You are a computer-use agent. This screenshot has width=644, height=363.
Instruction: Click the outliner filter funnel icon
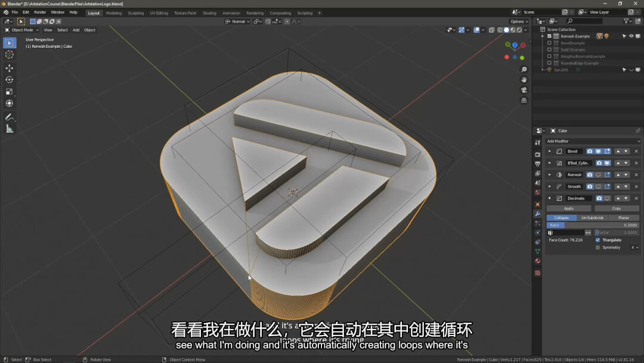(626, 21)
